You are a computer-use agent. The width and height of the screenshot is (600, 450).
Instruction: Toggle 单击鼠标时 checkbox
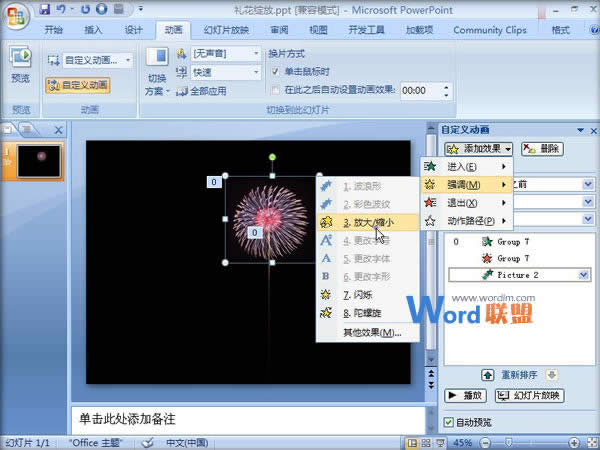point(275,71)
